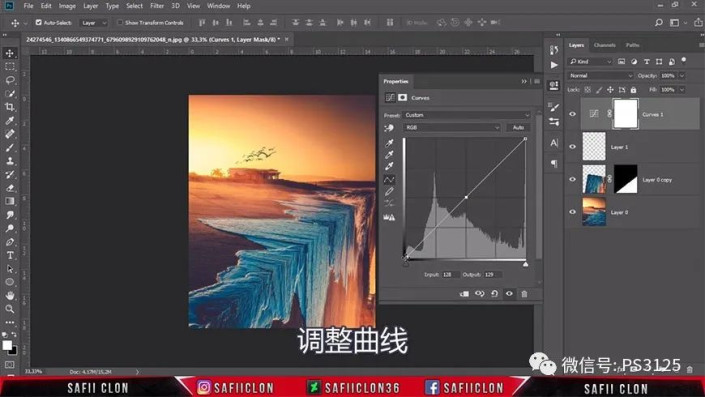Select the Type tool in toolbar

(x=9, y=255)
